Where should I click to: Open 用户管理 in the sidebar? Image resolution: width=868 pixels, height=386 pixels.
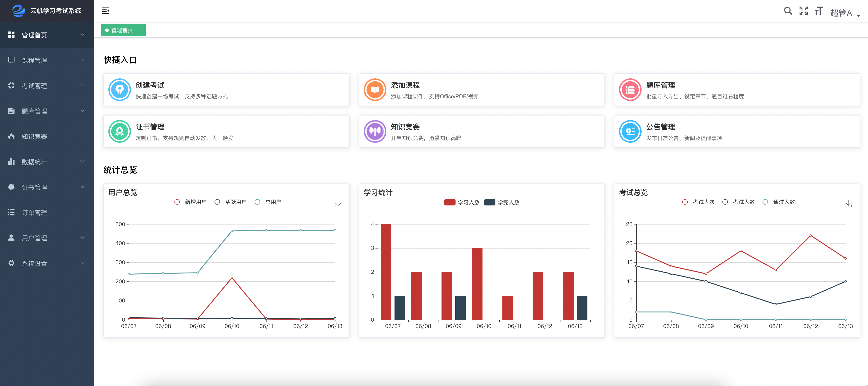coord(47,238)
